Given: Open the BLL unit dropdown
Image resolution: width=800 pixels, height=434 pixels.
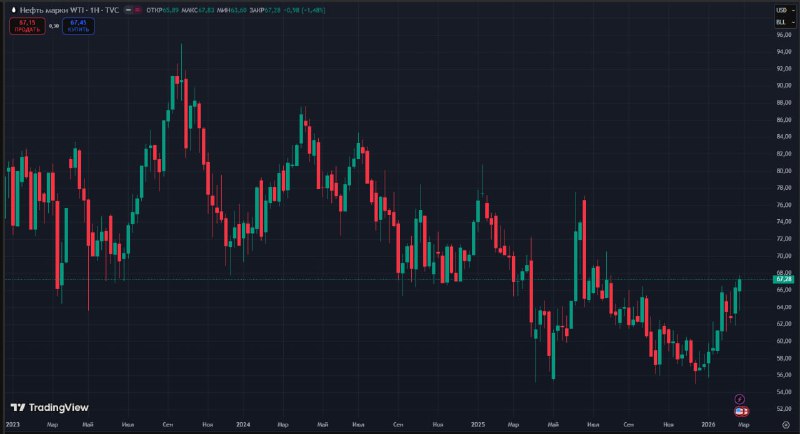Looking at the screenshot, I should click(782, 20).
